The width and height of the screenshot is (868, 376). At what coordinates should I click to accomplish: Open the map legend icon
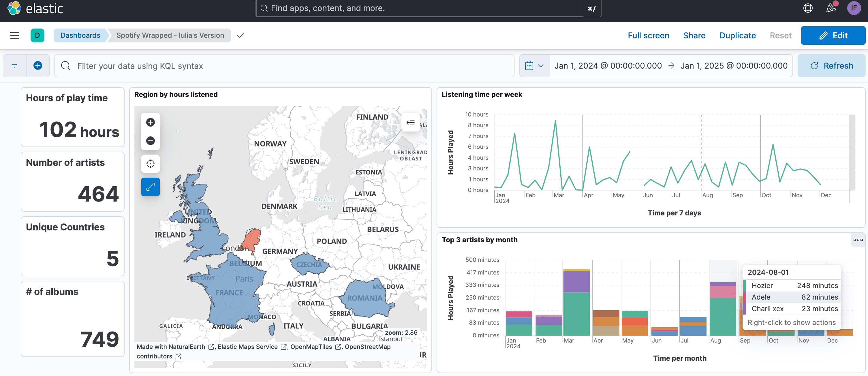410,122
